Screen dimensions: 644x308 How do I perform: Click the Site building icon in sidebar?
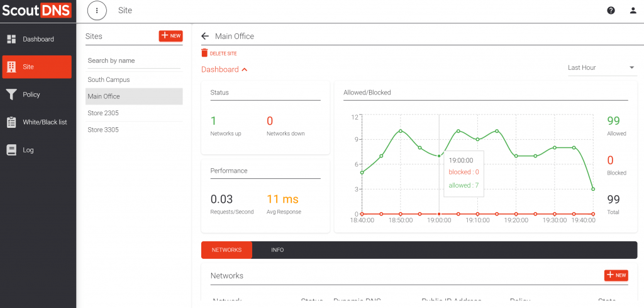point(11,67)
